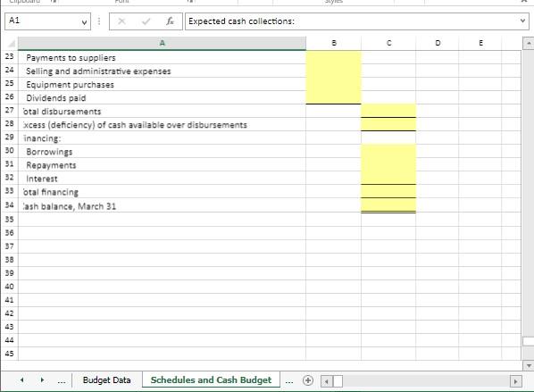
Task: Click the Cancel X icon in formula bar
Action: coord(121,21)
